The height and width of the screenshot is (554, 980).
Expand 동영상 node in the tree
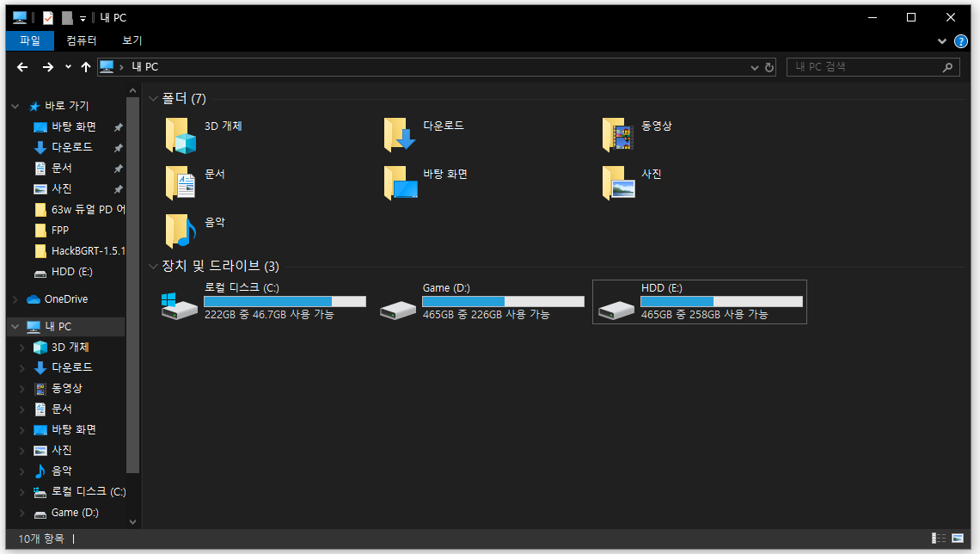point(22,389)
